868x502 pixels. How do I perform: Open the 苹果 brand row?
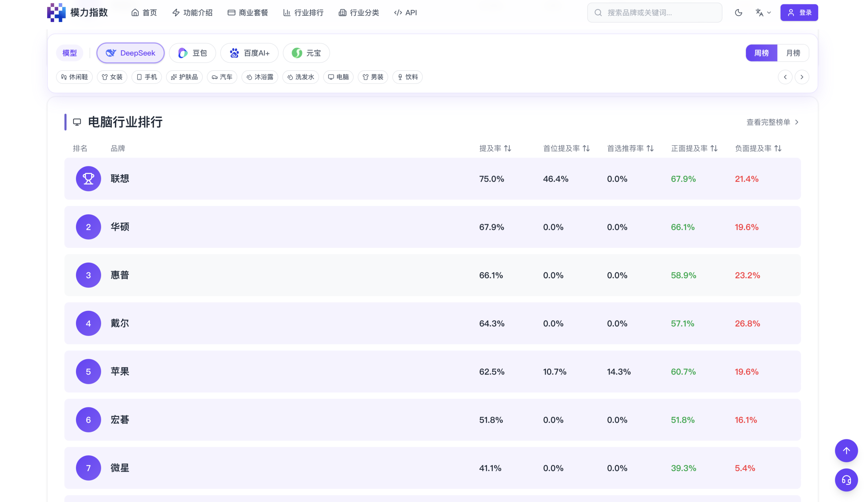coord(433,372)
